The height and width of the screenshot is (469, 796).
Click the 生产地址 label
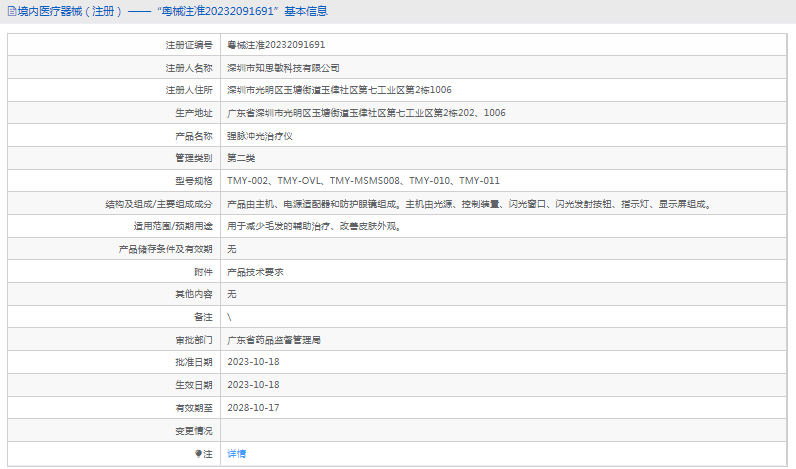[x=194, y=113]
